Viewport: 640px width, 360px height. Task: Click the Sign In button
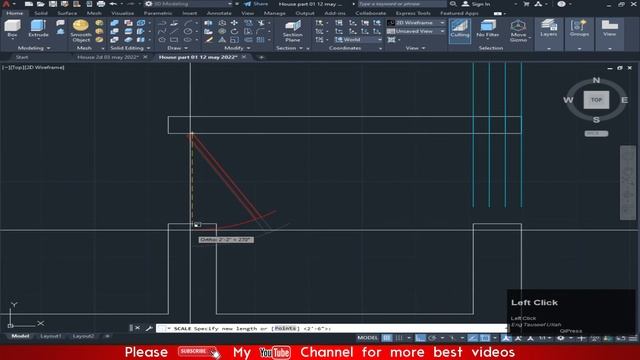pos(476,4)
